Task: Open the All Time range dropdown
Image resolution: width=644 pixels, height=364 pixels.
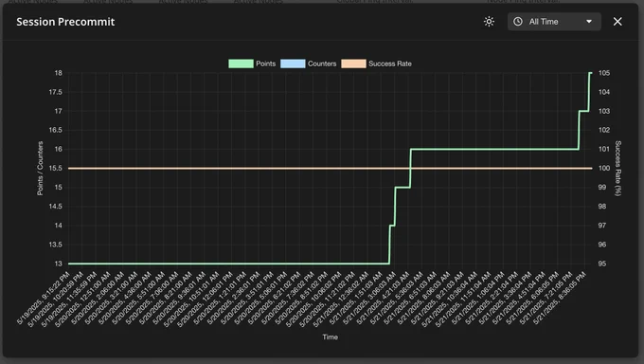Action: pos(554,22)
